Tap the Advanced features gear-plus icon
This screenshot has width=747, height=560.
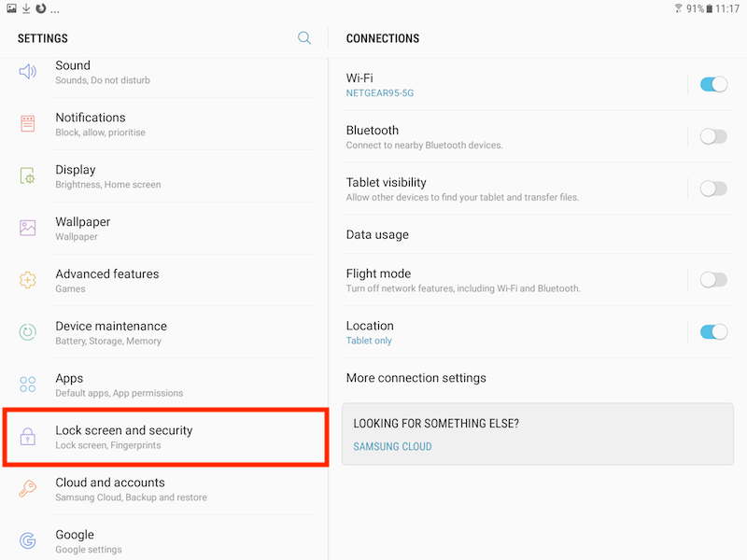(x=28, y=280)
